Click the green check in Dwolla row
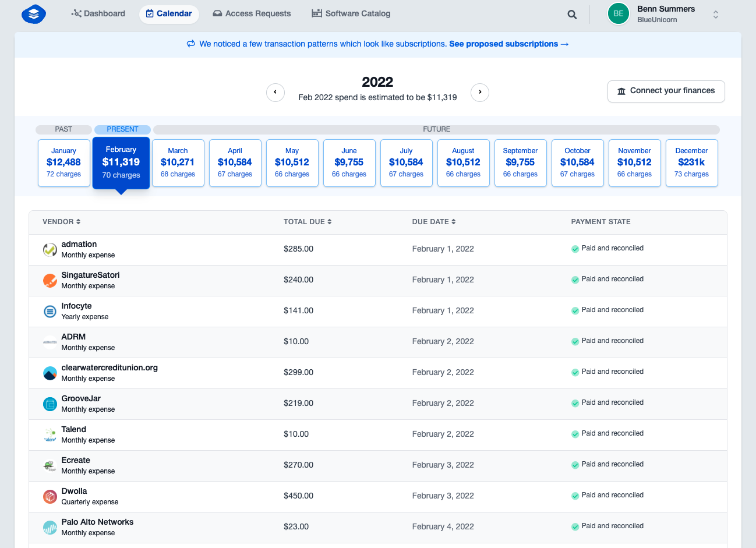 (575, 496)
